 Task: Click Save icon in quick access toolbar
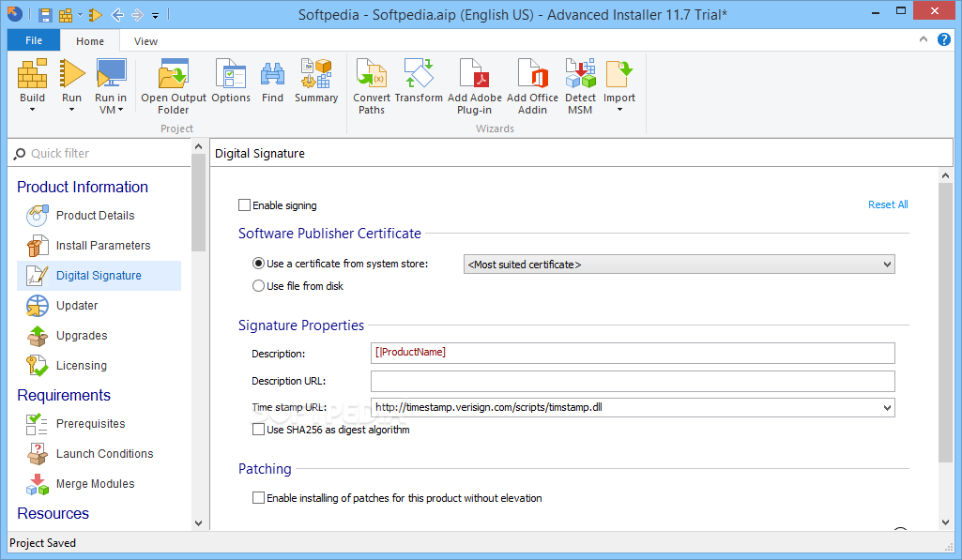coord(45,15)
